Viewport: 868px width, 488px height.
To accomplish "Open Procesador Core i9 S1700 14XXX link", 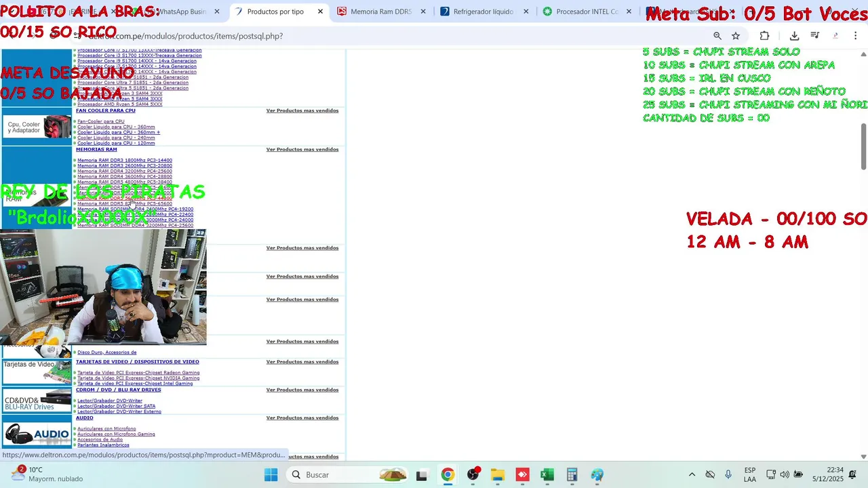I will tap(137, 61).
